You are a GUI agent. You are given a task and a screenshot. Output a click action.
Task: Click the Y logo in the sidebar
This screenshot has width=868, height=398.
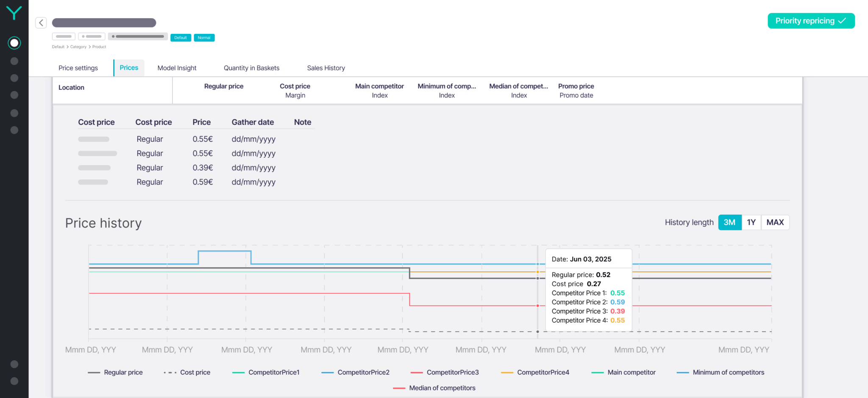14,13
